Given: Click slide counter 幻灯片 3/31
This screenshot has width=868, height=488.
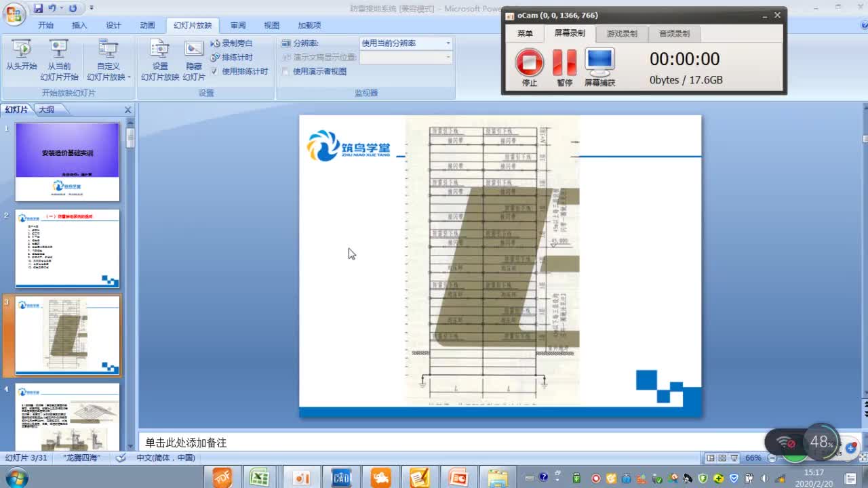Looking at the screenshot, I should coord(25,457).
